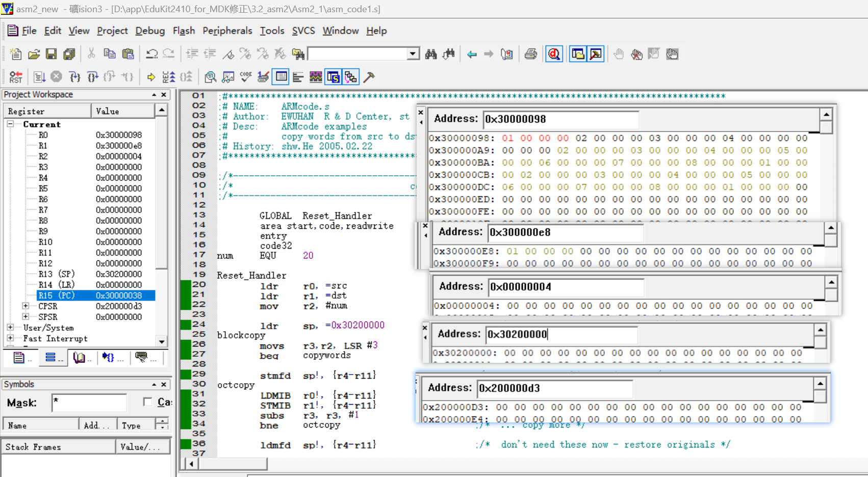
Task: Open the Debug menu
Action: (149, 31)
